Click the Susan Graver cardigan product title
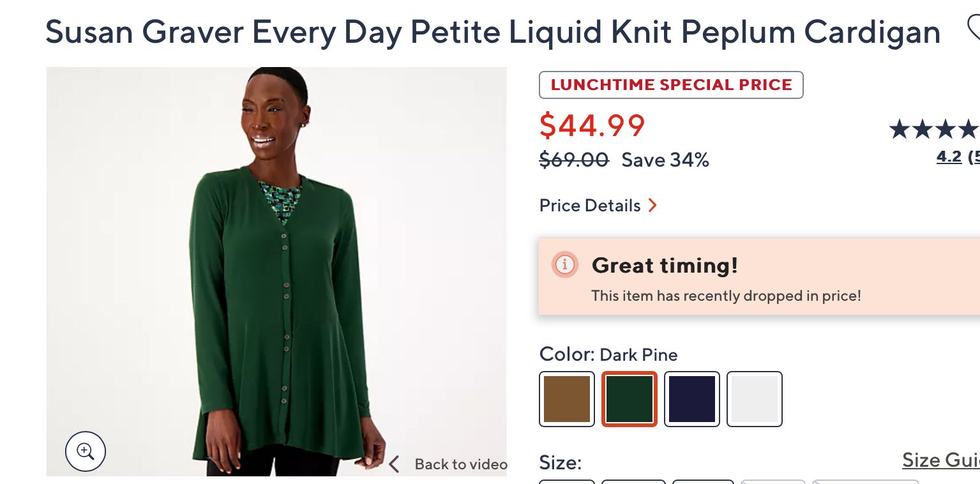 tap(492, 32)
